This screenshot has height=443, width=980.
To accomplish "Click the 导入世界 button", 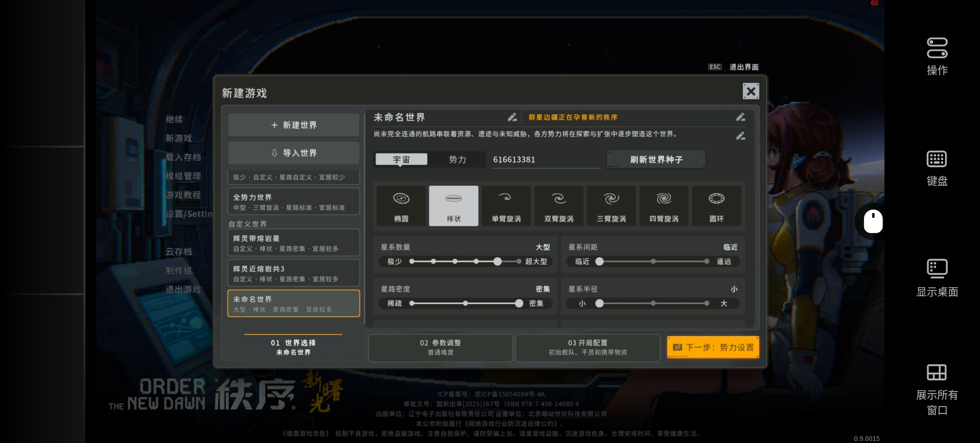I will [293, 153].
